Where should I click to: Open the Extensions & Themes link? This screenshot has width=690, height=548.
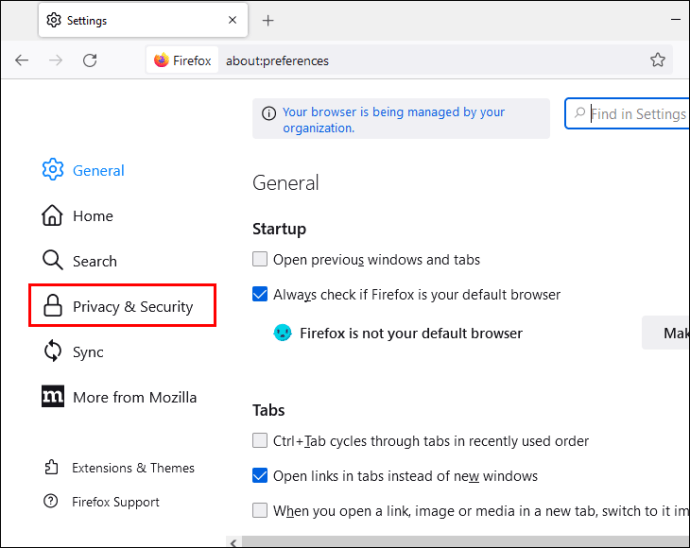pyautogui.click(x=133, y=468)
